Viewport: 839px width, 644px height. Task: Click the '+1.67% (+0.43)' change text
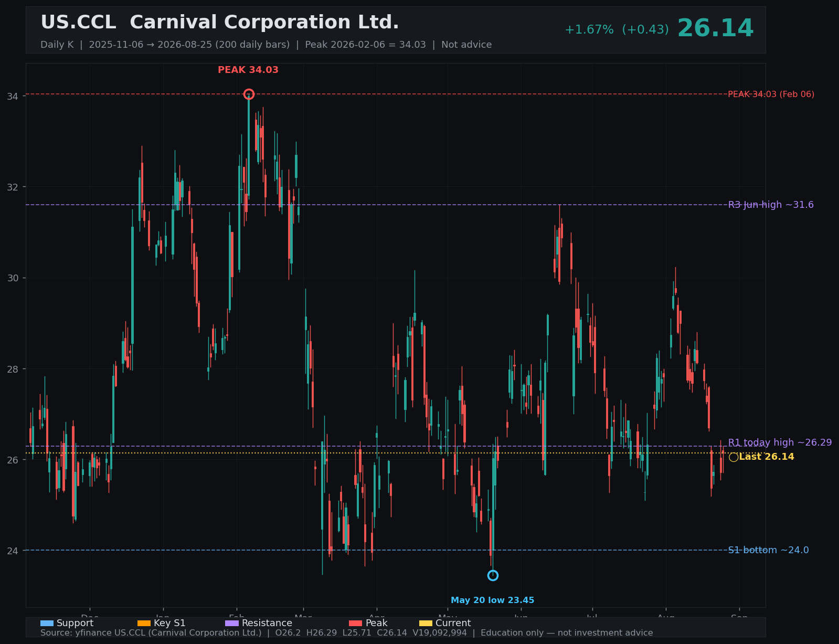(617, 30)
